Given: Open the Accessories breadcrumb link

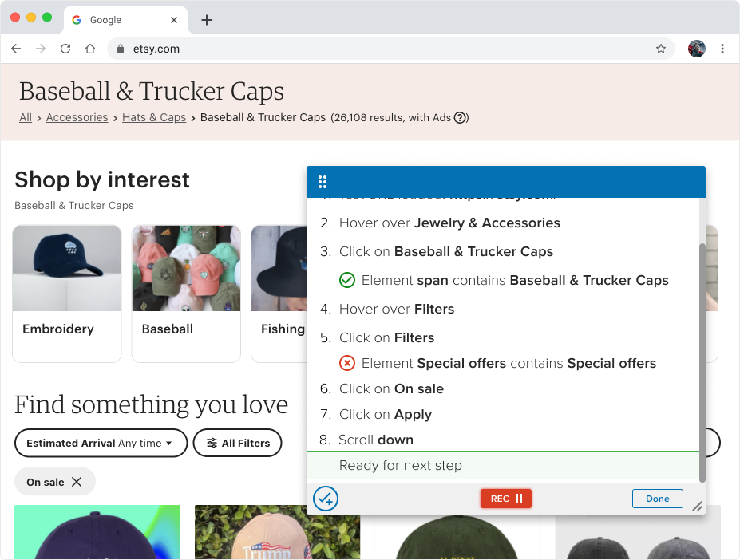Looking at the screenshot, I should pyautogui.click(x=77, y=117).
